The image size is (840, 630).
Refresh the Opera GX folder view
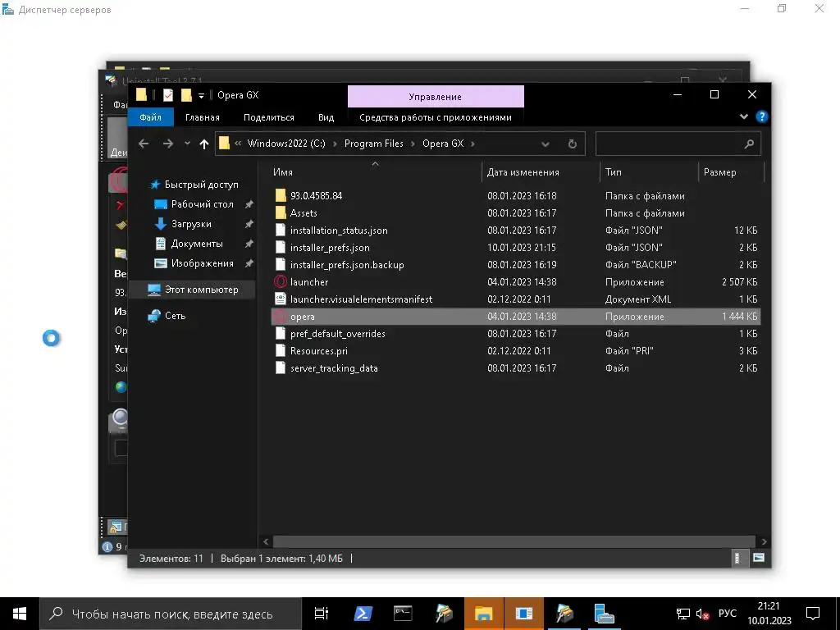(572, 144)
